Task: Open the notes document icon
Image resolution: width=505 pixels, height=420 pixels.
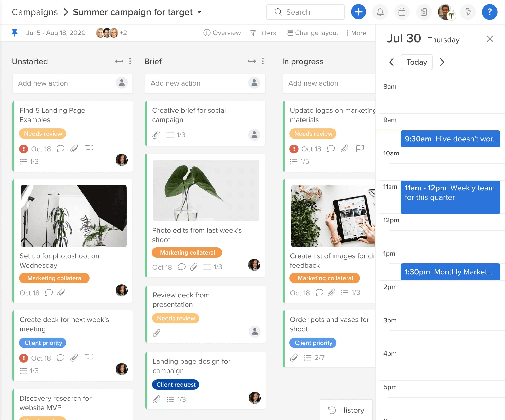Action: point(424,12)
